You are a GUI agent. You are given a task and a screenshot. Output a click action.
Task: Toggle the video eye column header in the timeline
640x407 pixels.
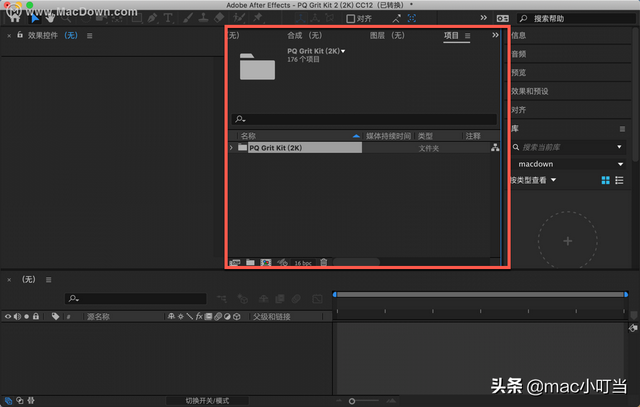point(8,316)
